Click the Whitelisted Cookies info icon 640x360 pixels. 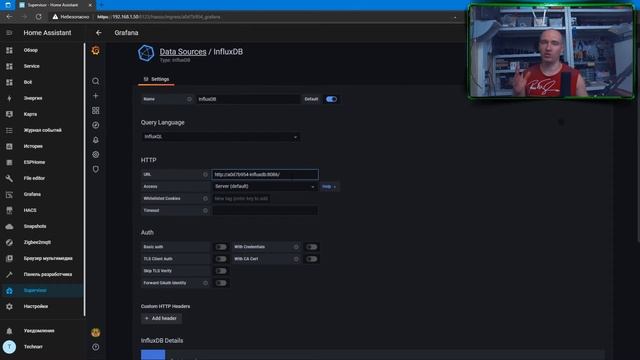click(x=205, y=199)
